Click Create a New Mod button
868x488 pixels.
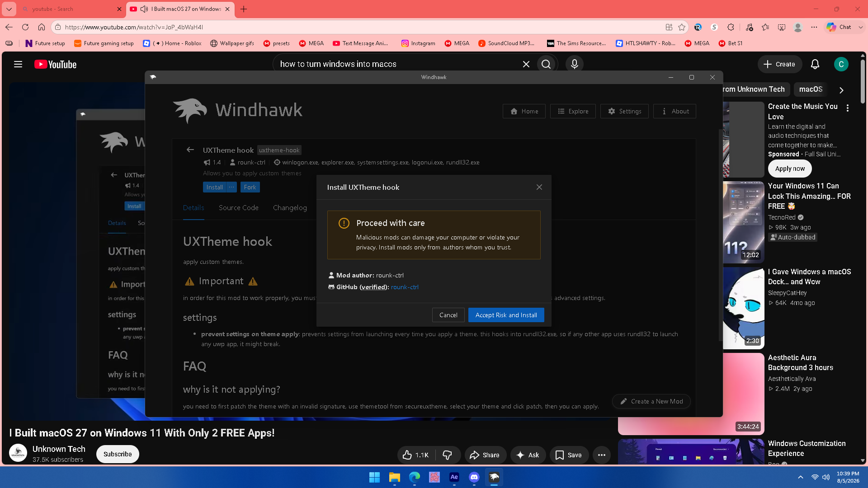(x=651, y=401)
